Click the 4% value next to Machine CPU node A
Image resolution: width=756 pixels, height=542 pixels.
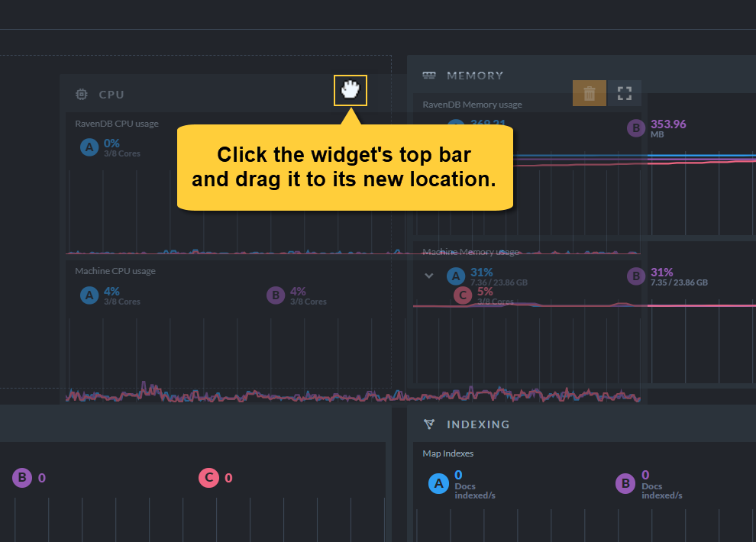pos(111,291)
